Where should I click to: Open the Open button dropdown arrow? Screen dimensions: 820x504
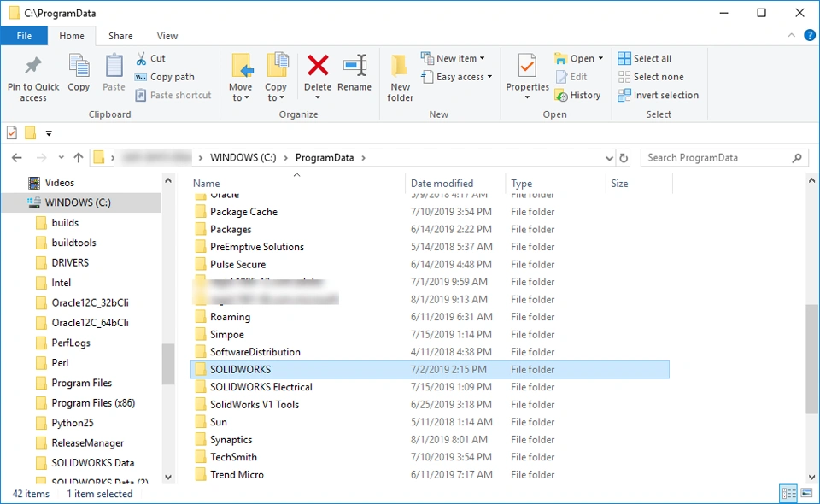[600, 59]
